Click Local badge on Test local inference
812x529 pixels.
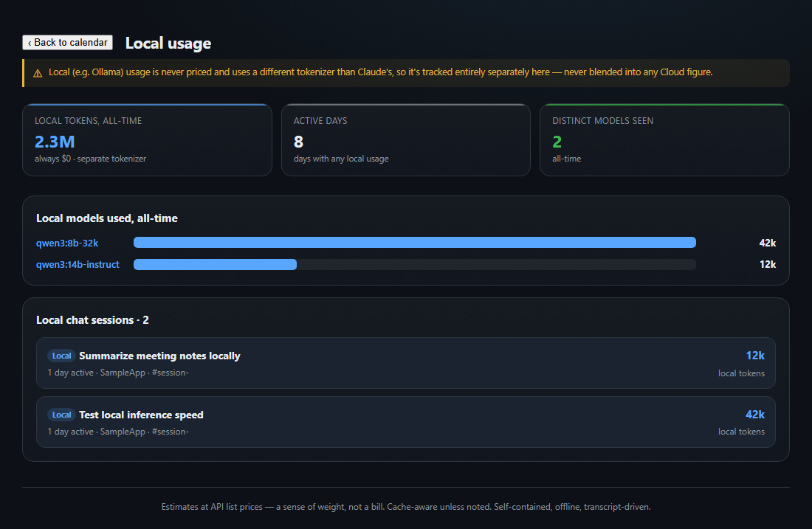(61, 415)
